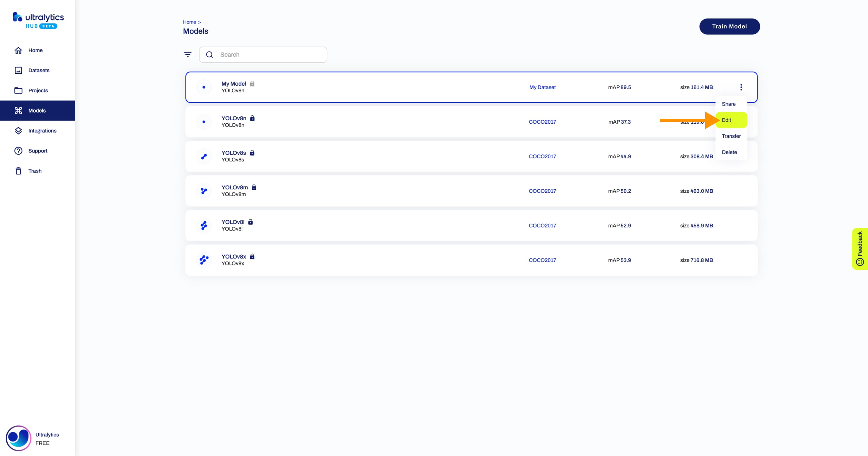The height and width of the screenshot is (456, 868).
Task: Click the Home icon in sidebar
Action: click(x=18, y=50)
